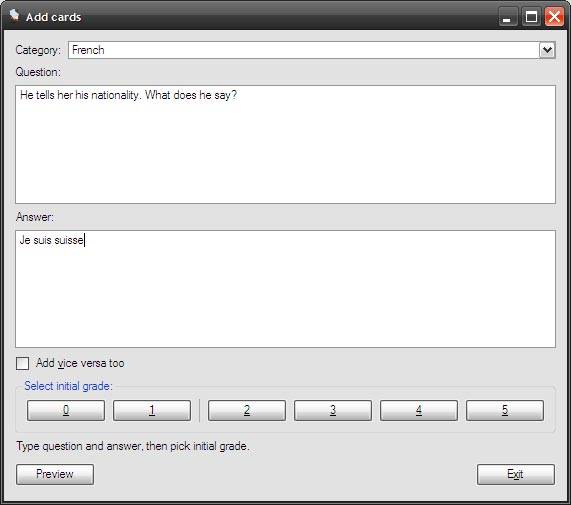This screenshot has height=505, width=571.
Task: Open the card Preview
Action: click(x=55, y=474)
